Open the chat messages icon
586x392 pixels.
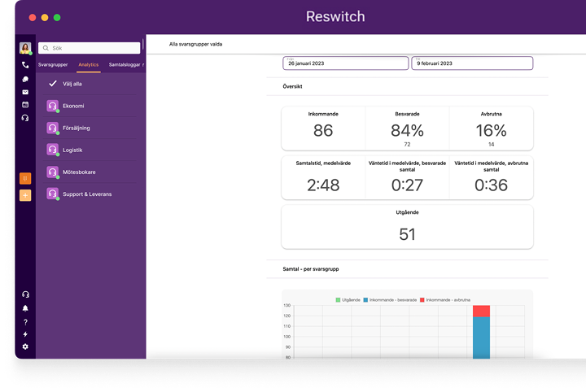[25, 79]
